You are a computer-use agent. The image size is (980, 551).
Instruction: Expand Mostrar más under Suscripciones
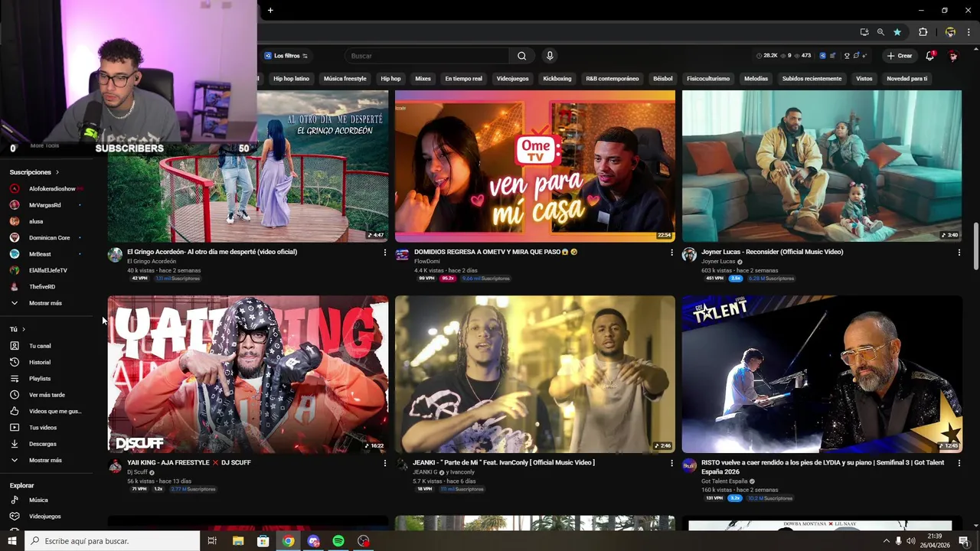tap(46, 303)
